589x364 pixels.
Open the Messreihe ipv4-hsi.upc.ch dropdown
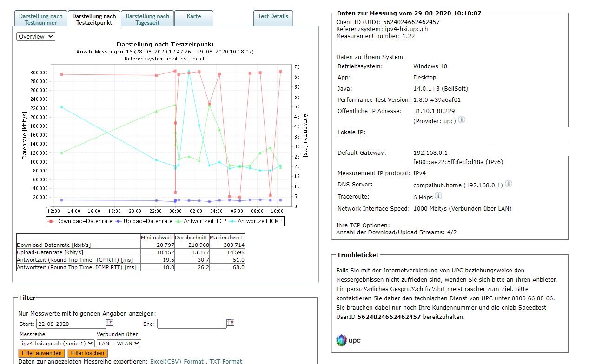(x=56, y=343)
